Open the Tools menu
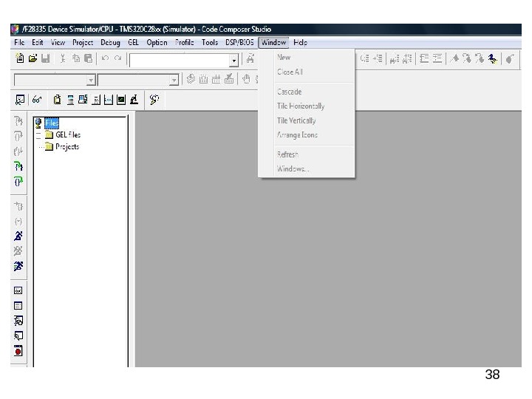The width and height of the screenshot is (532, 399). (210, 42)
